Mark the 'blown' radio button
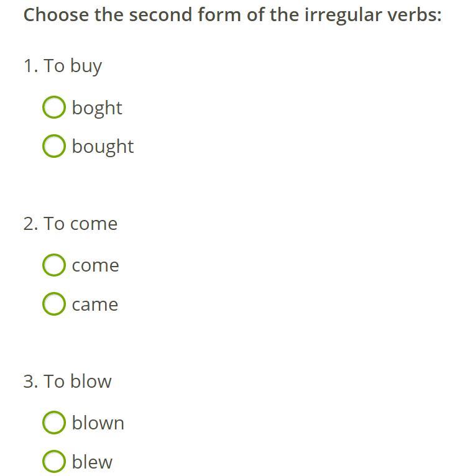475x476 pixels. (x=53, y=423)
